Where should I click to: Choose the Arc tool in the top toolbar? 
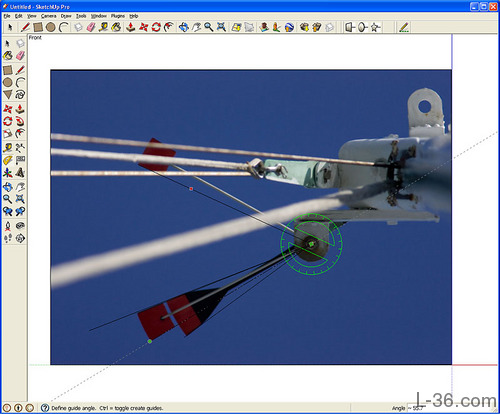(x=63, y=27)
